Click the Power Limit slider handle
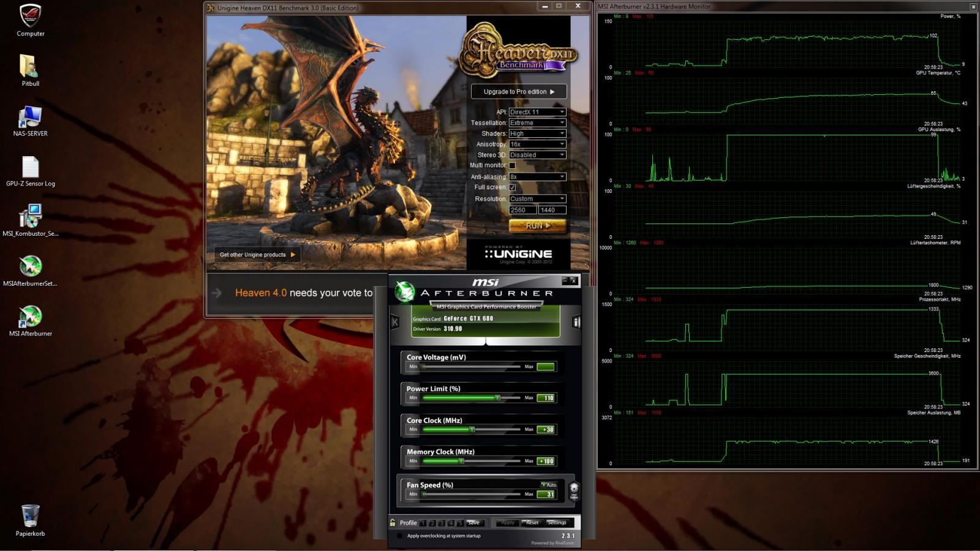This screenshot has width=980, height=551. tap(498, 398)
